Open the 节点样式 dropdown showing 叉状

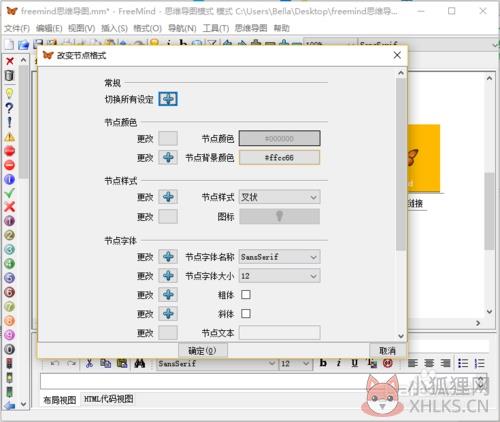point(279,197)
